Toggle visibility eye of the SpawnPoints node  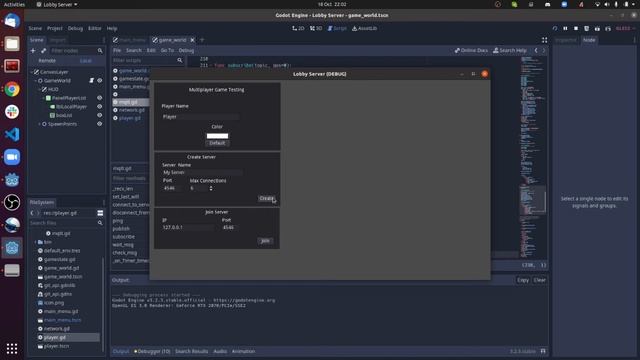[99, 124]
